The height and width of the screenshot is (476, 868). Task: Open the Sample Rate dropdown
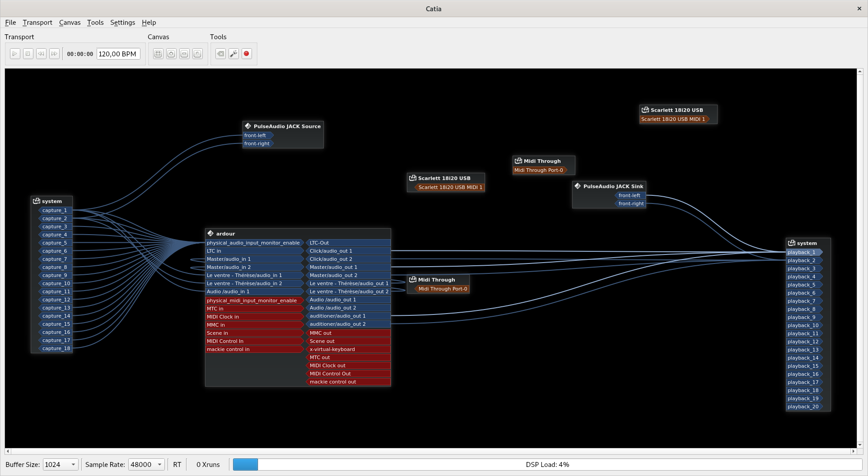146,464
